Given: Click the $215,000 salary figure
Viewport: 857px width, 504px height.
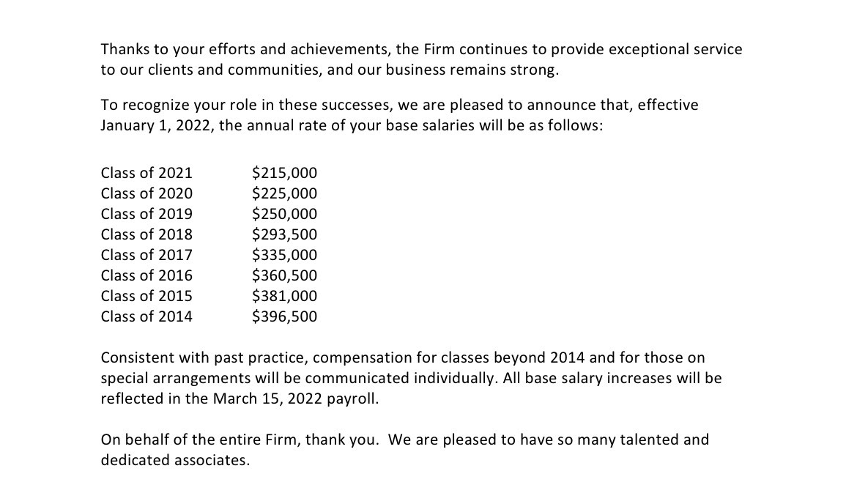Looking at the screenshot, I should [x=284, y=173].
